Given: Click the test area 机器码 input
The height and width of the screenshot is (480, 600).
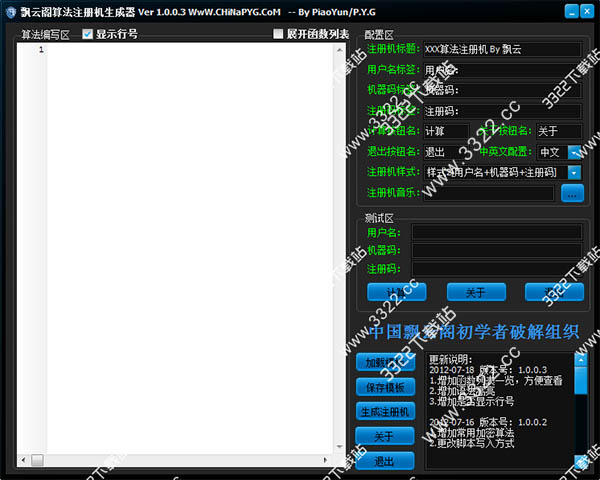Looking at the screenshot, I should 497,250.
